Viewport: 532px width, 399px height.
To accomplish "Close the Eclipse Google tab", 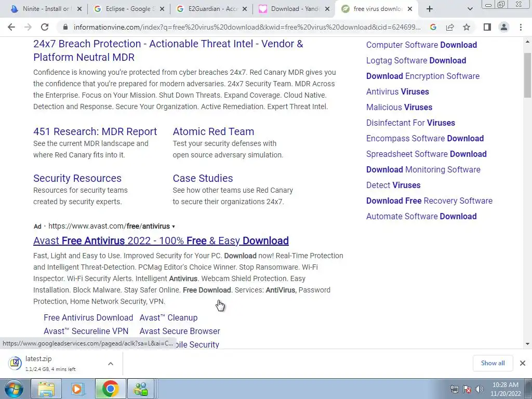I will click(x=162, y=9).
